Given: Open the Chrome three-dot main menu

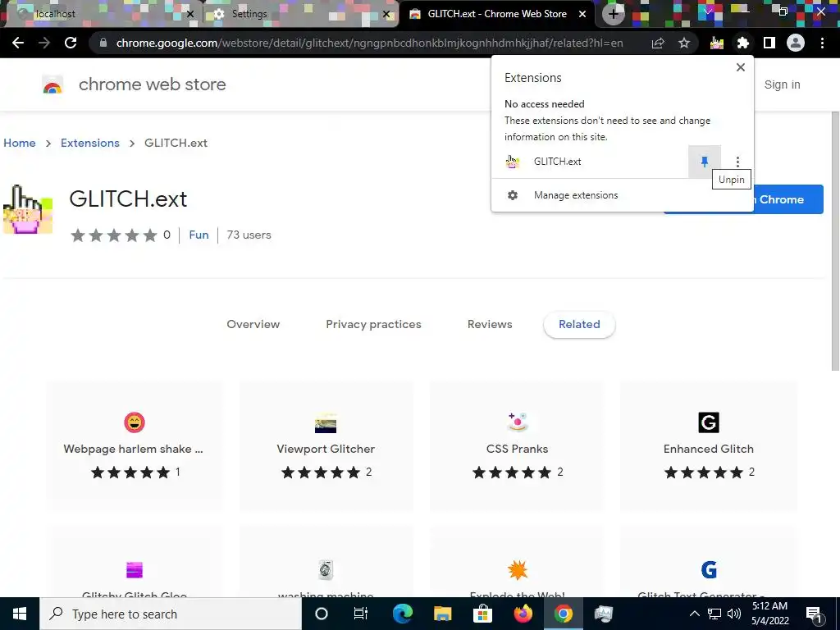Looking at the screenshot, I should (x=822, y=43).
